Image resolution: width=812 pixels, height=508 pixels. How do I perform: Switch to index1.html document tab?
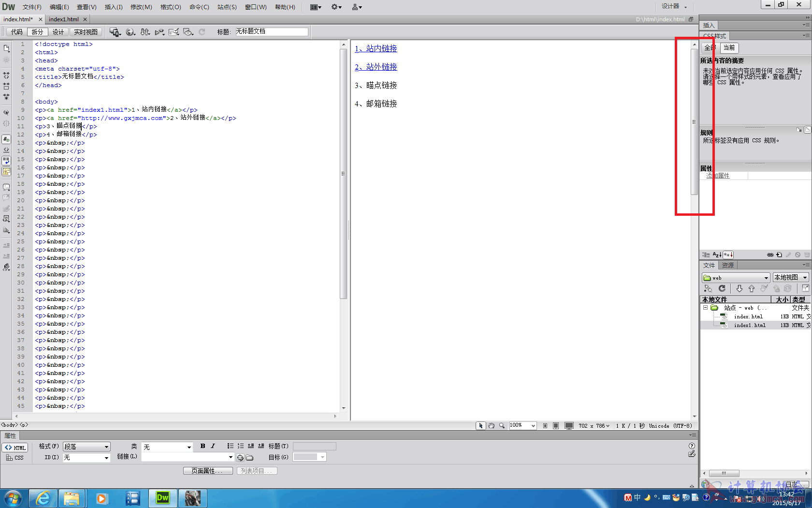click(x=64, y=19)
